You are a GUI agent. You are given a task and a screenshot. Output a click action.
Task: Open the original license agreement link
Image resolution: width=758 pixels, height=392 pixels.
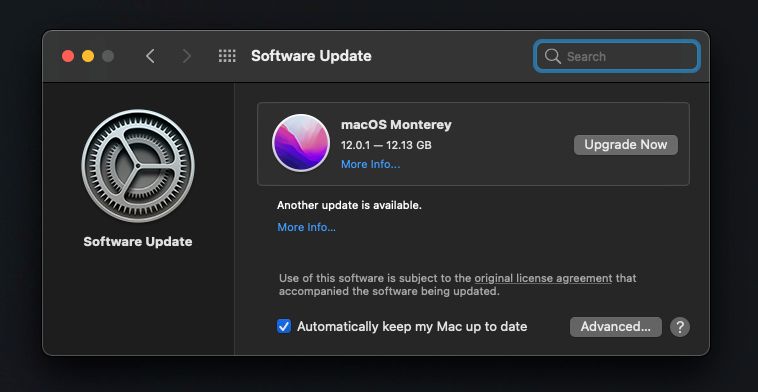tap(543, 278)
